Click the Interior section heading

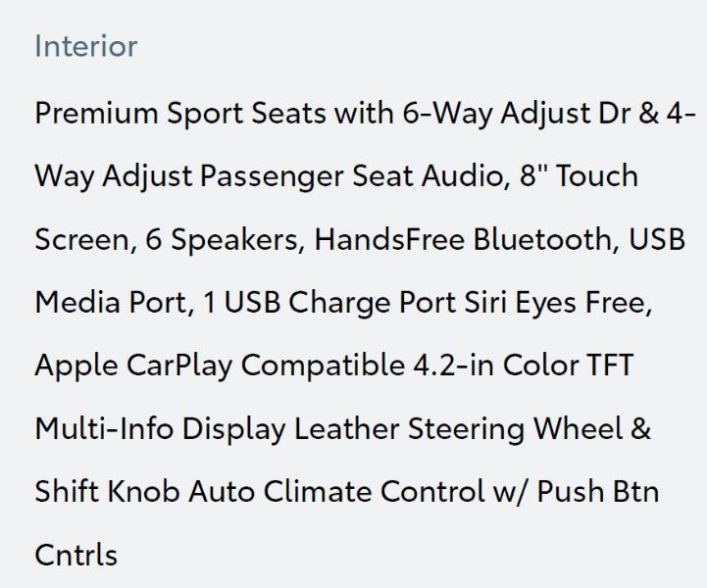point(86,47)
